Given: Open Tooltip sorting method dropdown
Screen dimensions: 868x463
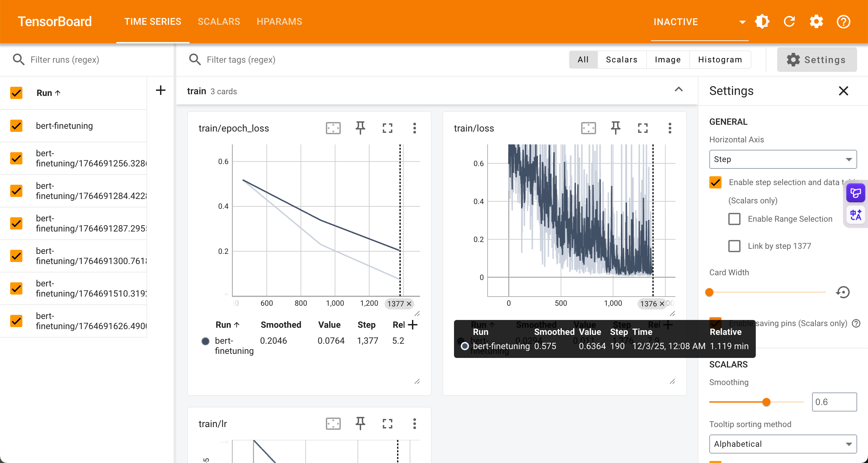Looking at the screenshot, I should [x=783, y=444].
